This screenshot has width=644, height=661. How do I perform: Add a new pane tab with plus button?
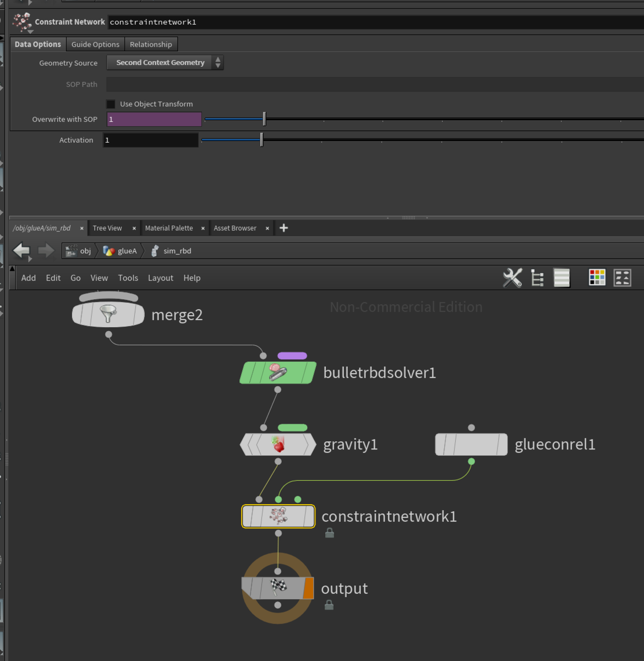point(283,228)
